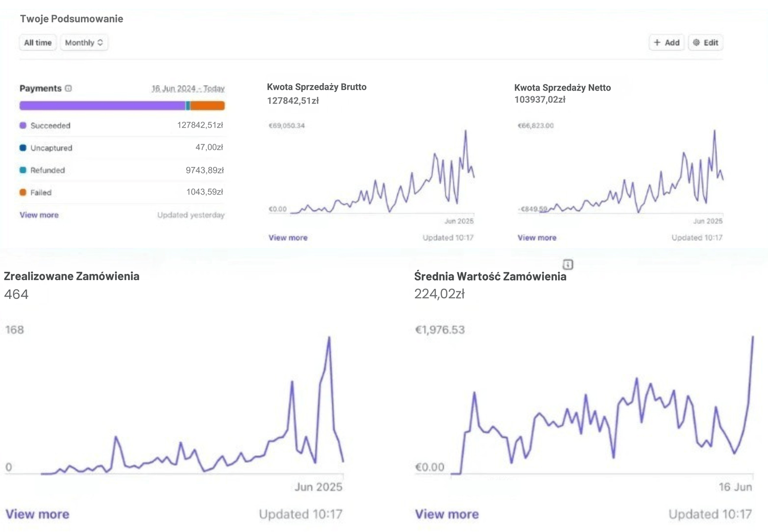Click the completed orders count 464
Image resolution: width=768 pixels, height=532 pixels.
click(16, 294)
